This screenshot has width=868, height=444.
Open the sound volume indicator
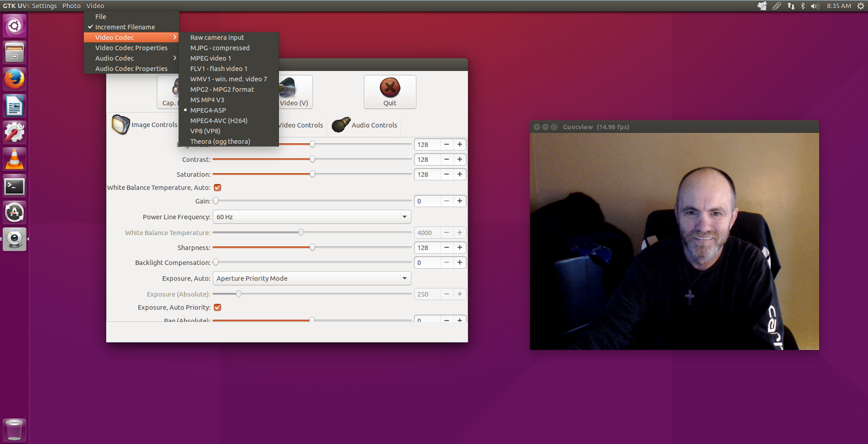pos(815,6)
